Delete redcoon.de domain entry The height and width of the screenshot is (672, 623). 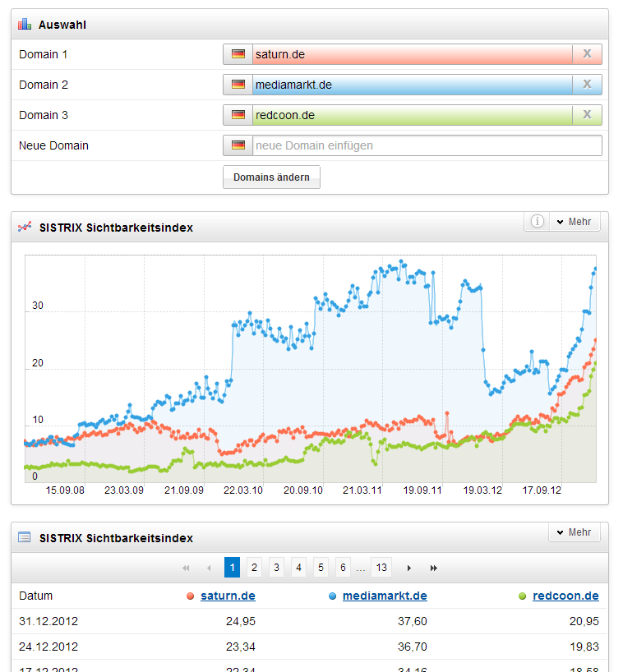coord(587,115)
